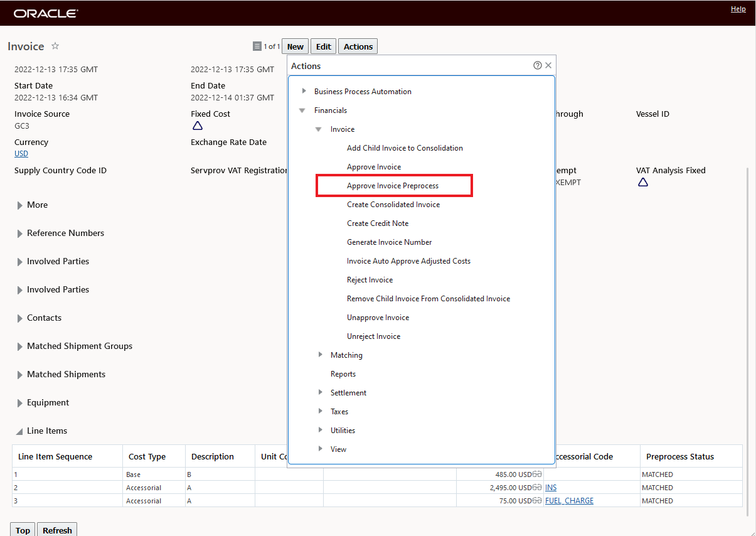
Task: Expand the Reference Numbers section
Action: (20, 233)
